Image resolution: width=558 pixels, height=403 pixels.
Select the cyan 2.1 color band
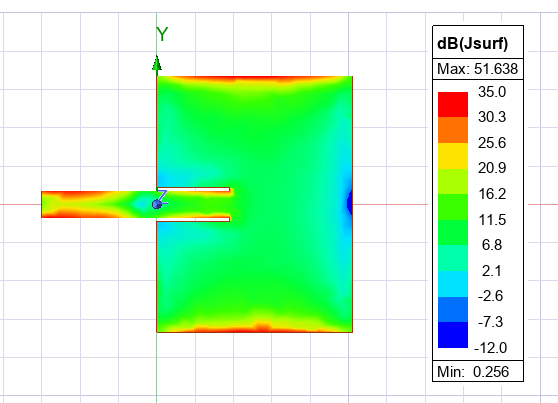coord(453,284)
